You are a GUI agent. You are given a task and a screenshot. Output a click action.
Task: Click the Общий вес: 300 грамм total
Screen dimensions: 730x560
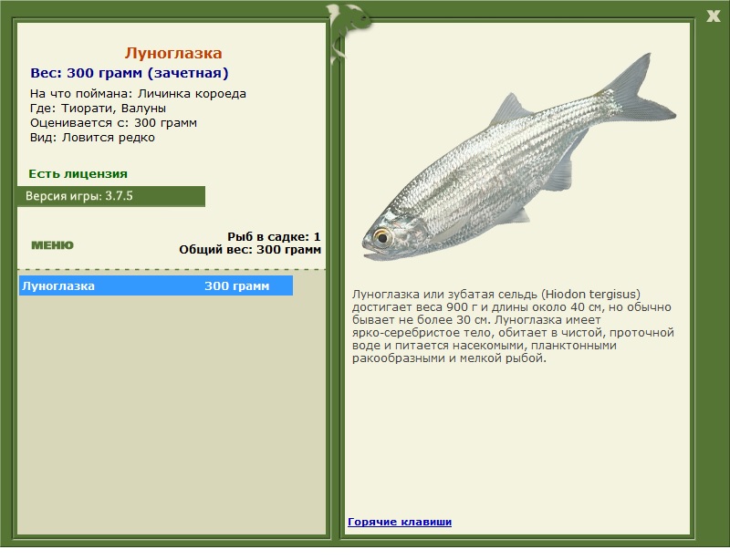click(250, 250)
